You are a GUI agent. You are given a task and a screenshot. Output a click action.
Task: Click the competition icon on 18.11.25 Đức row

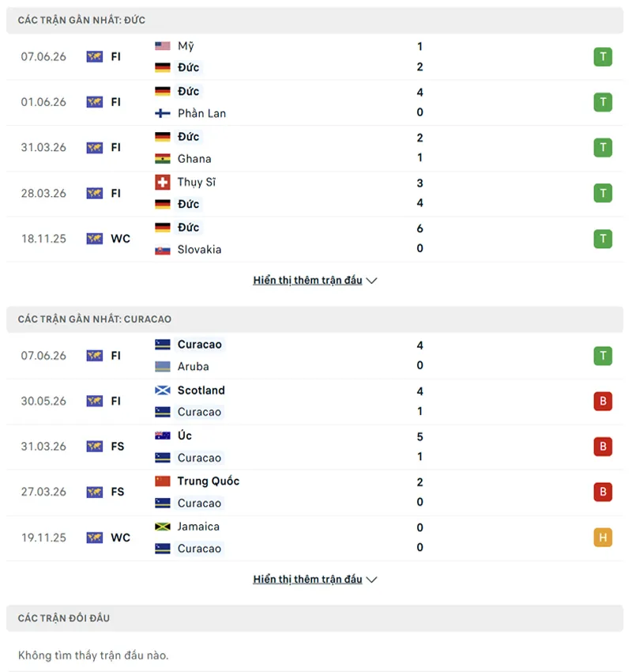pyautogui.click(x=94, y=238)
